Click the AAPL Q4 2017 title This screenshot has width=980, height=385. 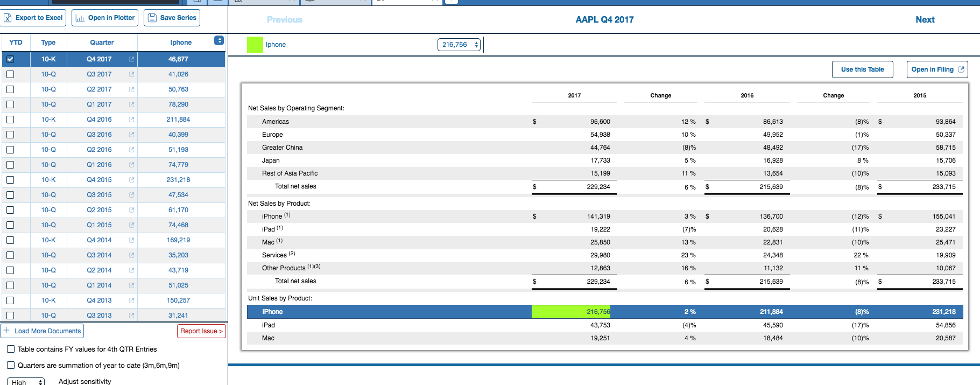point(604,19)
